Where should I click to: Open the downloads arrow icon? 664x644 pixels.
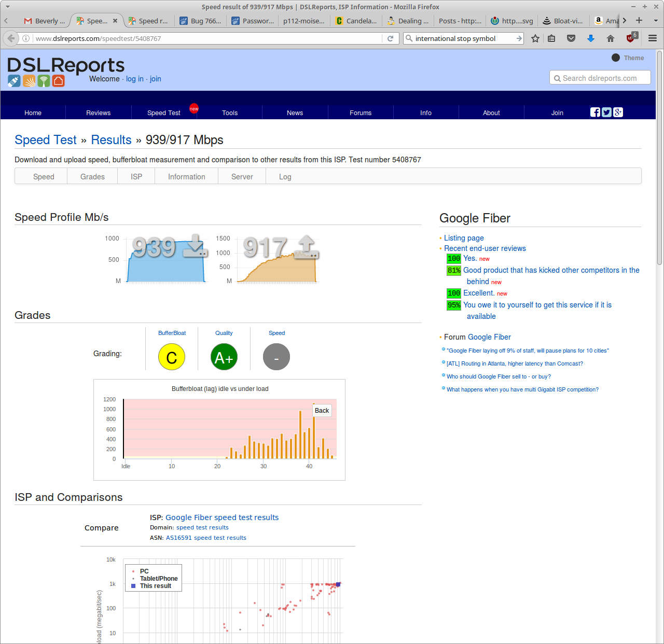coord(590,38)
